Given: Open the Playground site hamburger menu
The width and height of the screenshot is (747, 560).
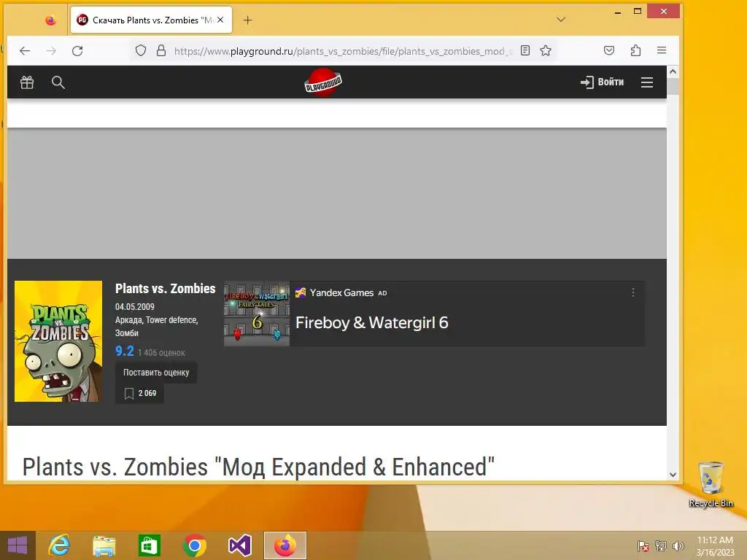Looking at the screenshot, I should 647,82.
